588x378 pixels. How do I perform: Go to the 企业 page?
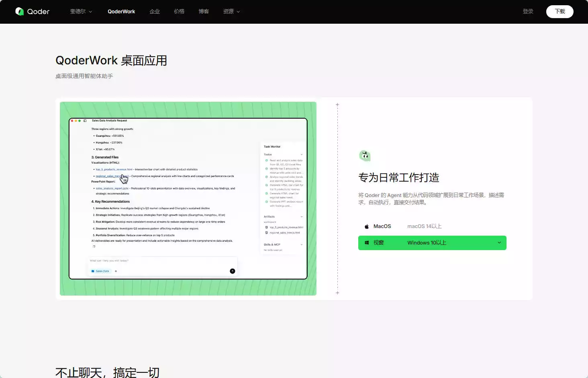click(155, 11)
